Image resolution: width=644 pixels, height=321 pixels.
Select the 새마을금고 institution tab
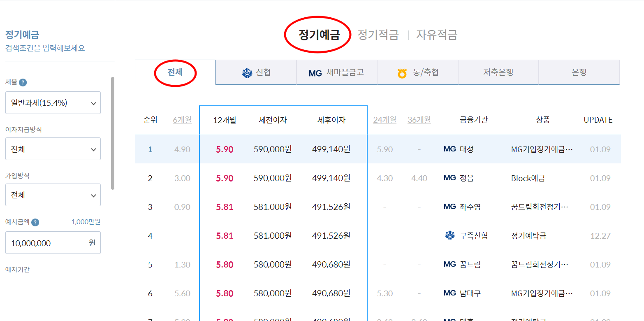pyautogui.click(x=337, y=72)
